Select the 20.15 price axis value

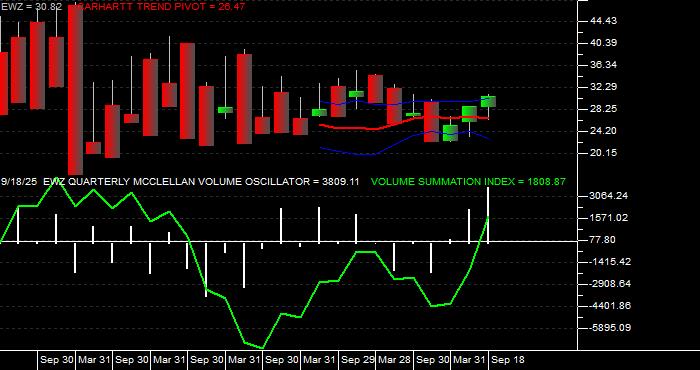pyautogui.click(x=603, y=153)
